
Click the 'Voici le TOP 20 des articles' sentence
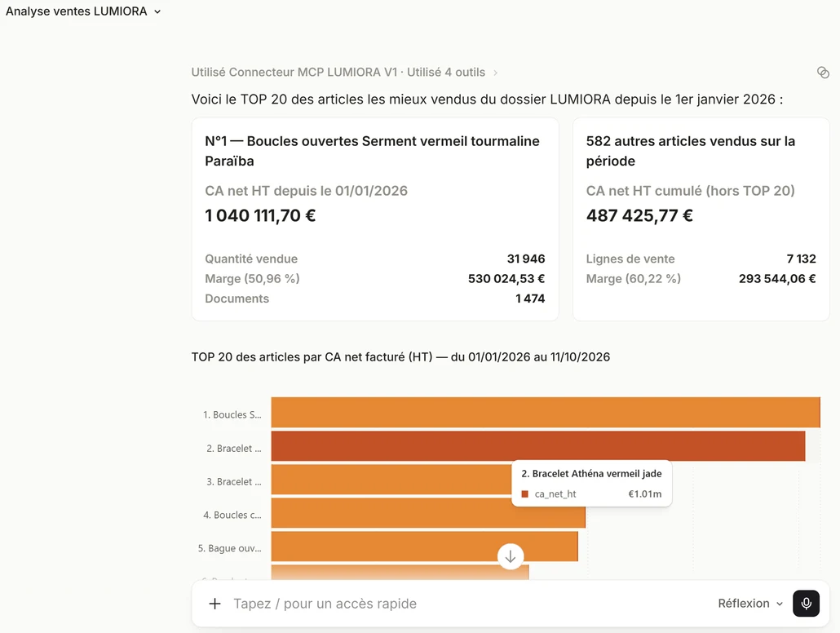tap(487, 100)
